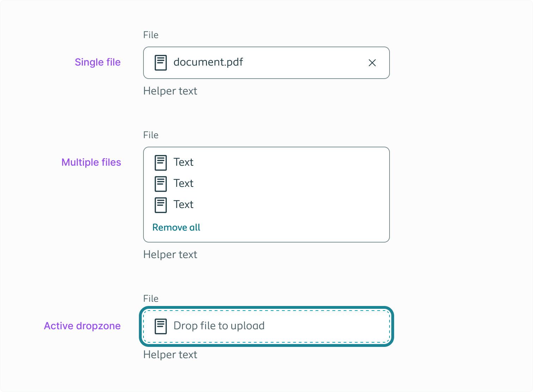Image resolution: width=533 pixels, height=392 pixels.
Task: Click Remove all to clear the file list
Action: point(176,227)
